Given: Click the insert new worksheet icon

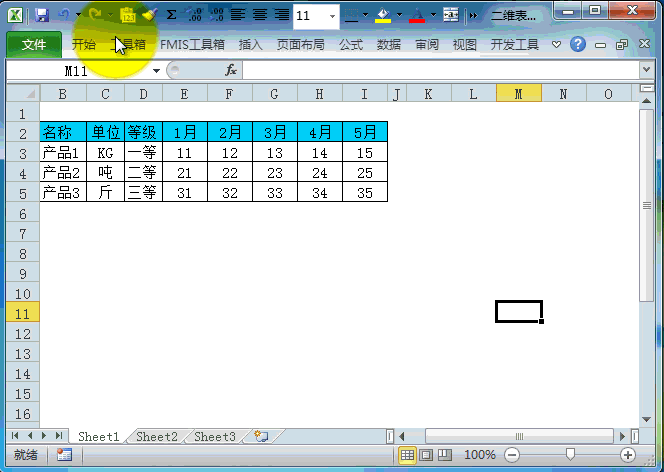Looking at the screenshot, I should coord(261,437).
